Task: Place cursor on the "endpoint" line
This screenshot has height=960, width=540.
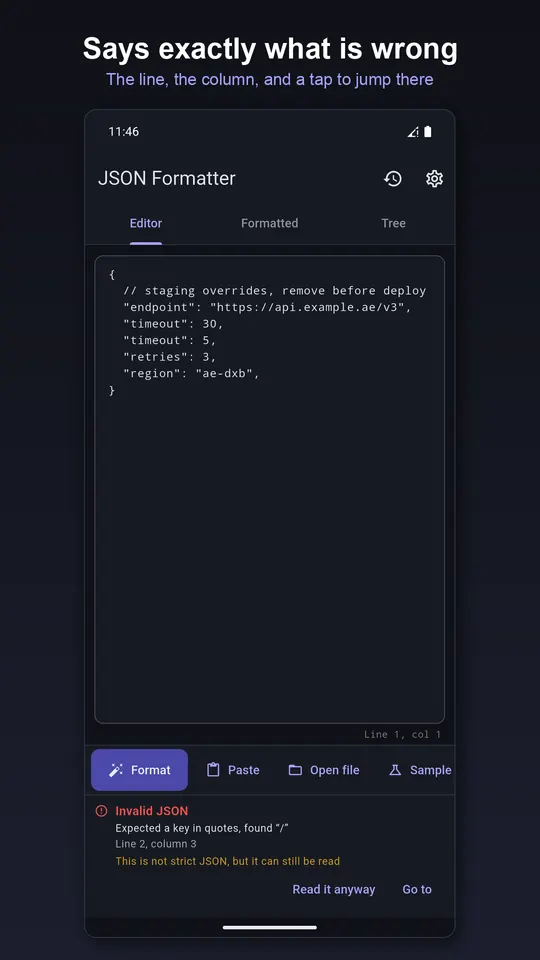Action: (268, 307)
